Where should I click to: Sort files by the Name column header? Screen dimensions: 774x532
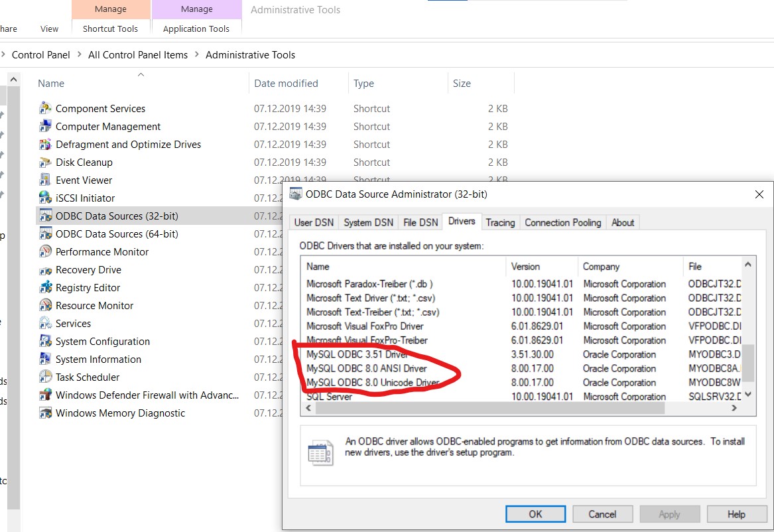click(x=51, y=84)
